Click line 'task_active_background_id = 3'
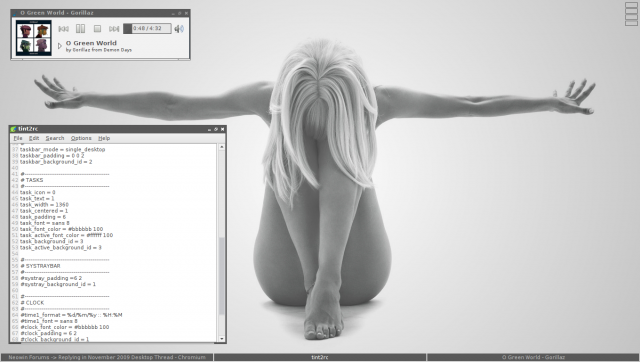This screenshot has width=640, height=362. coord(60,248)
